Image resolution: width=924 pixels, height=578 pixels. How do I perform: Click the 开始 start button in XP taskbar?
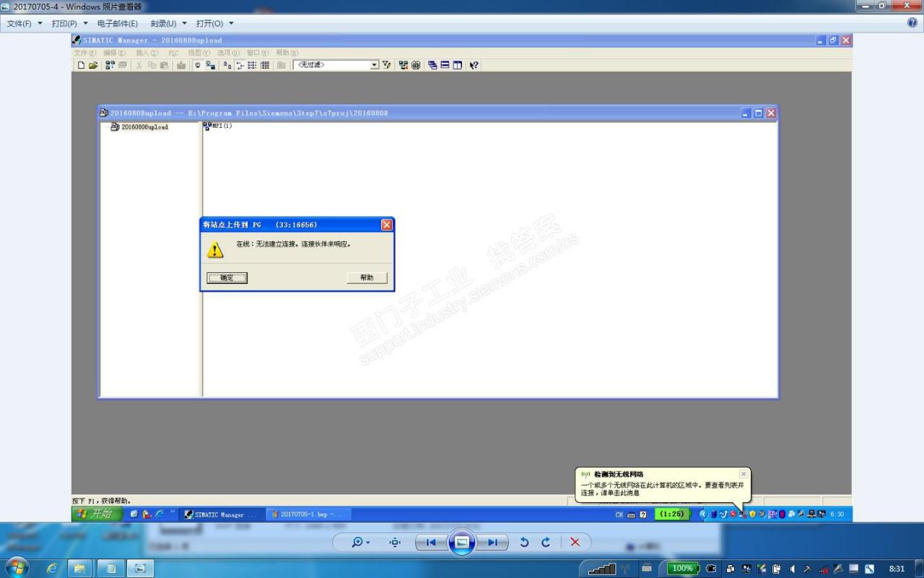[x=97, y=514]
